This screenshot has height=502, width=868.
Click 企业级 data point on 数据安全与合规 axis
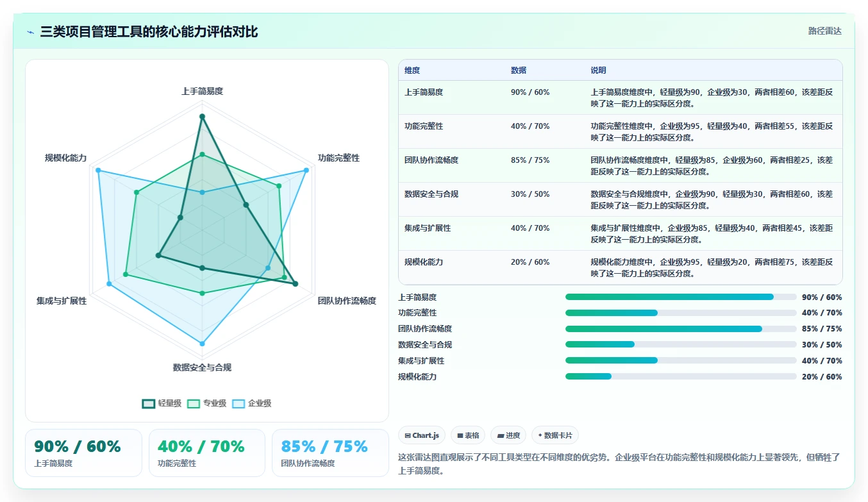(x=202, y=344)
